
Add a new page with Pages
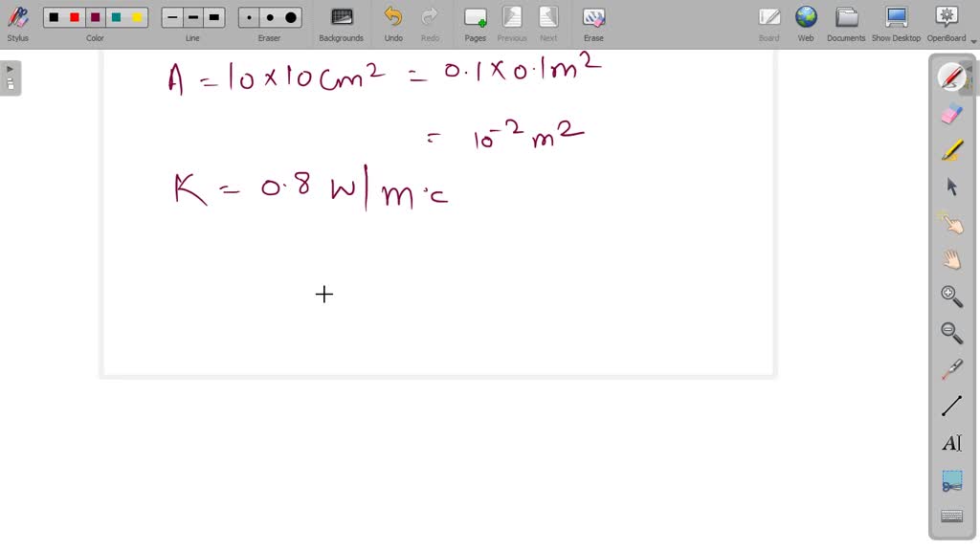(476, 23)
